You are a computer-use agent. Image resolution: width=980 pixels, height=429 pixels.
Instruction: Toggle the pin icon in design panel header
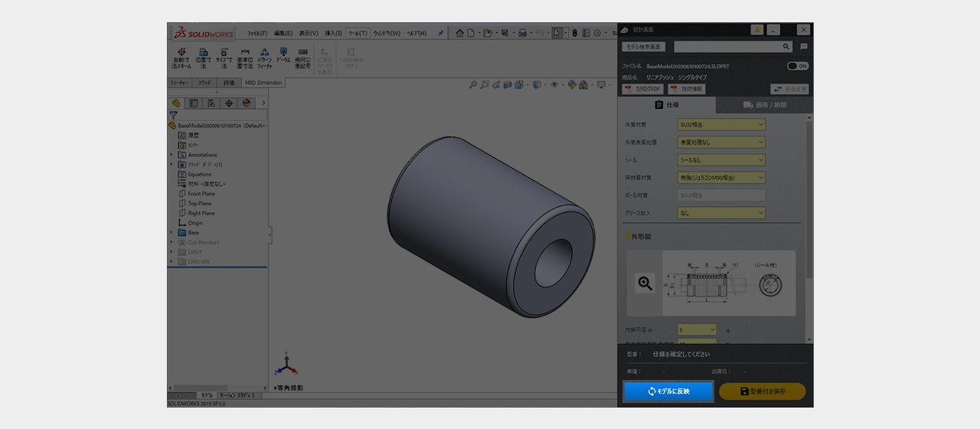[756, 29]
